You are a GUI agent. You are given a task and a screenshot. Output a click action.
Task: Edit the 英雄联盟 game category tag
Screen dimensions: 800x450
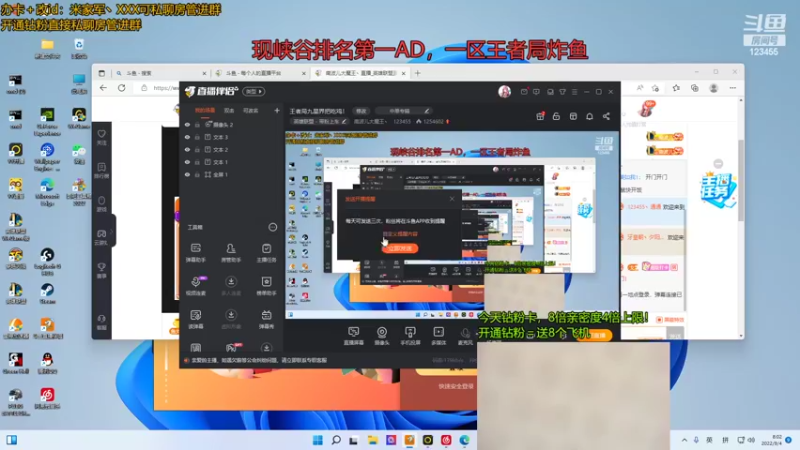(x=319, y=121)
